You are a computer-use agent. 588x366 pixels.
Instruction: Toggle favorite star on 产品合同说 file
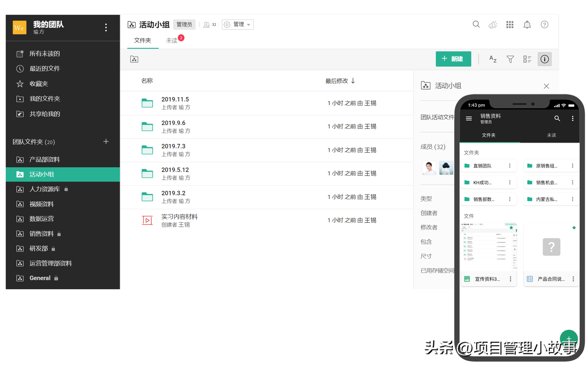[x=574, y=228]
